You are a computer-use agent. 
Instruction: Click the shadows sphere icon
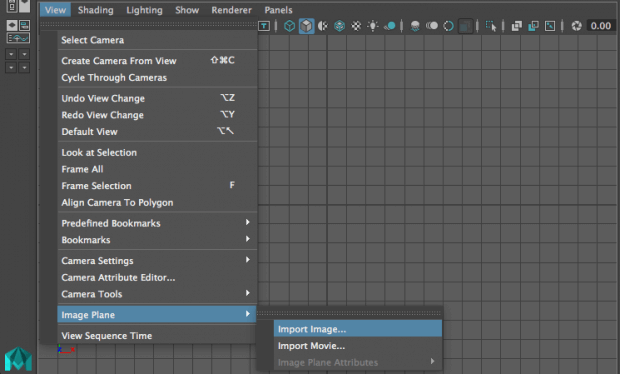(x=389, y=26)
